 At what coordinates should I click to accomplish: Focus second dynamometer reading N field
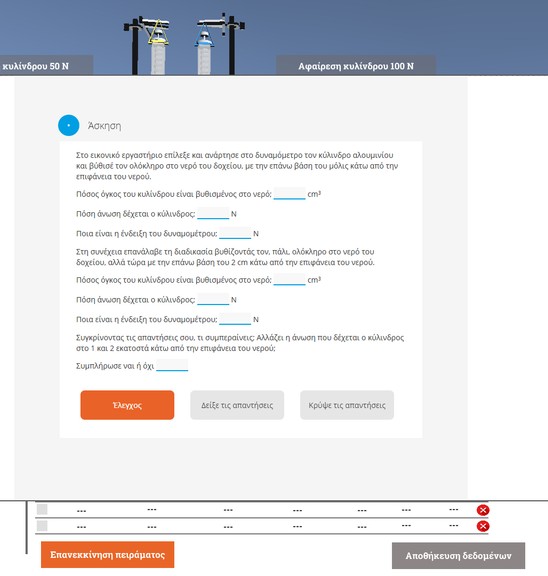(235, 319)
